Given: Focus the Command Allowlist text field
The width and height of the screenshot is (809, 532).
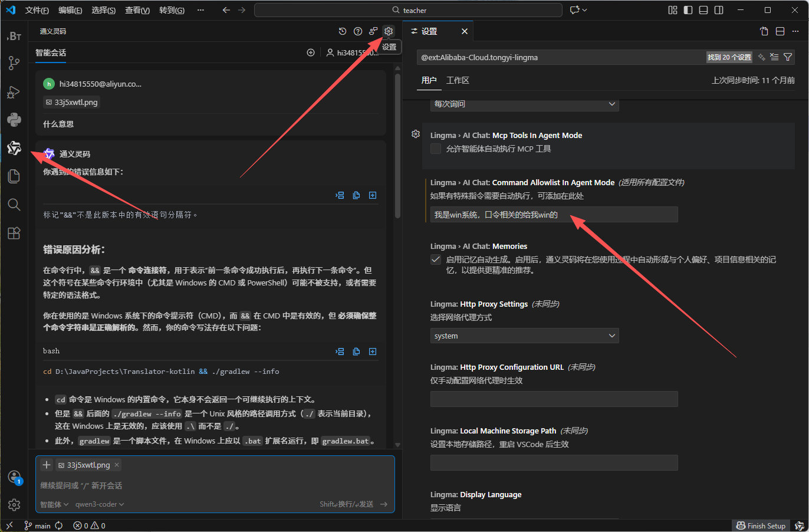Looking at the screenshot, I should point(554,215).
